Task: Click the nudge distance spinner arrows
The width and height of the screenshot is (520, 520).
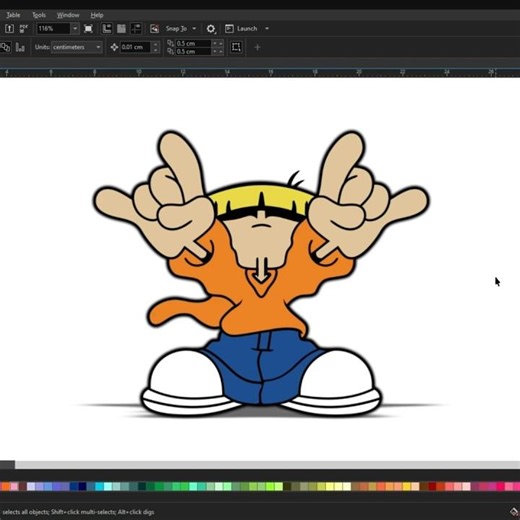Action: pyautogui.click(x=155, y=47)
